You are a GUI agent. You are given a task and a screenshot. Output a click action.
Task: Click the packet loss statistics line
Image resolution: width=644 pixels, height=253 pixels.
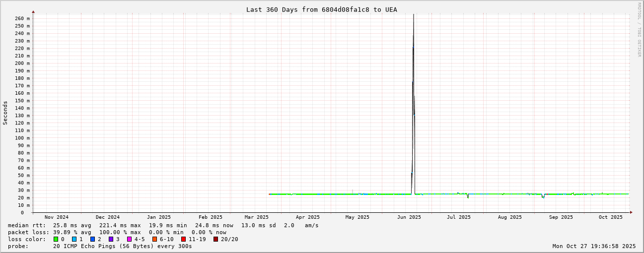coord(117,232)
